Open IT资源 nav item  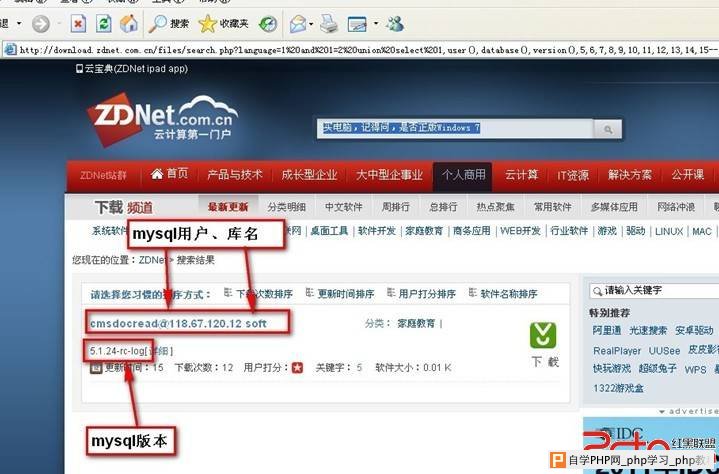(573, 175)
